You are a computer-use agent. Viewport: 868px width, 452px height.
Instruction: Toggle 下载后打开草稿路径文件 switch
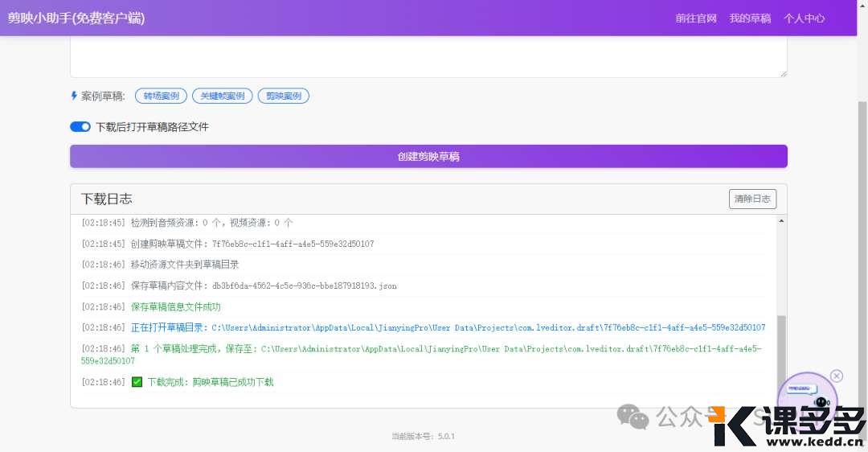coord(80,126)
